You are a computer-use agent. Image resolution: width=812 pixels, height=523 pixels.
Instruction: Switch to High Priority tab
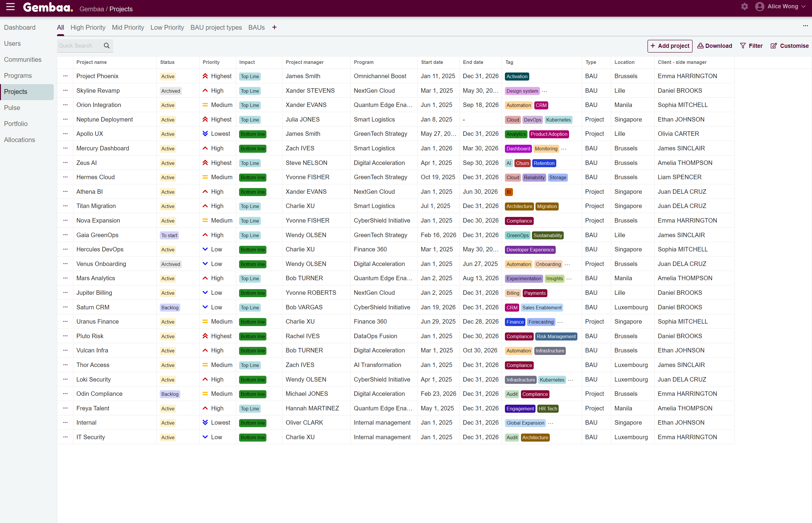pyautogui.click(x=88, y=28)
